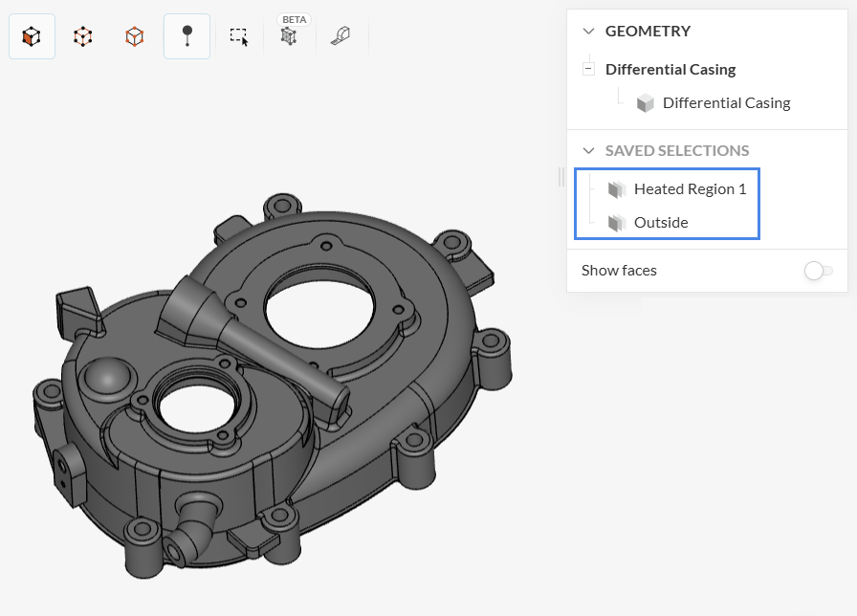The height and width of the screenshot is (616, 857).
Task: Collapse the Differential Casing tree node
Action: coord(588,70)
